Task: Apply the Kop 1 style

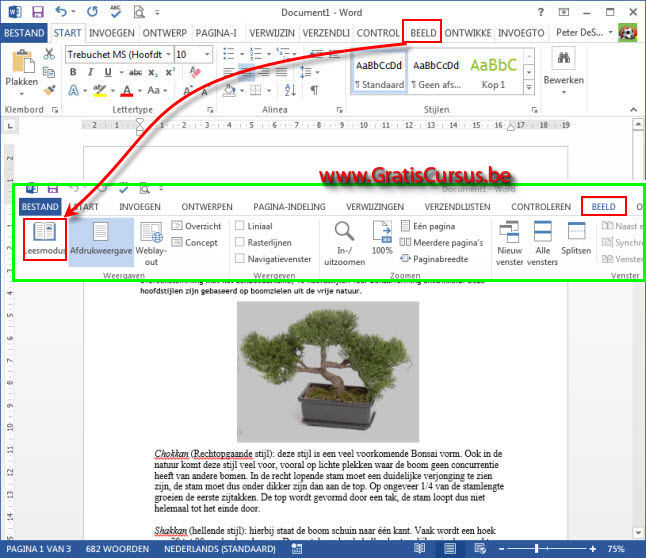Action: point(493,73)
